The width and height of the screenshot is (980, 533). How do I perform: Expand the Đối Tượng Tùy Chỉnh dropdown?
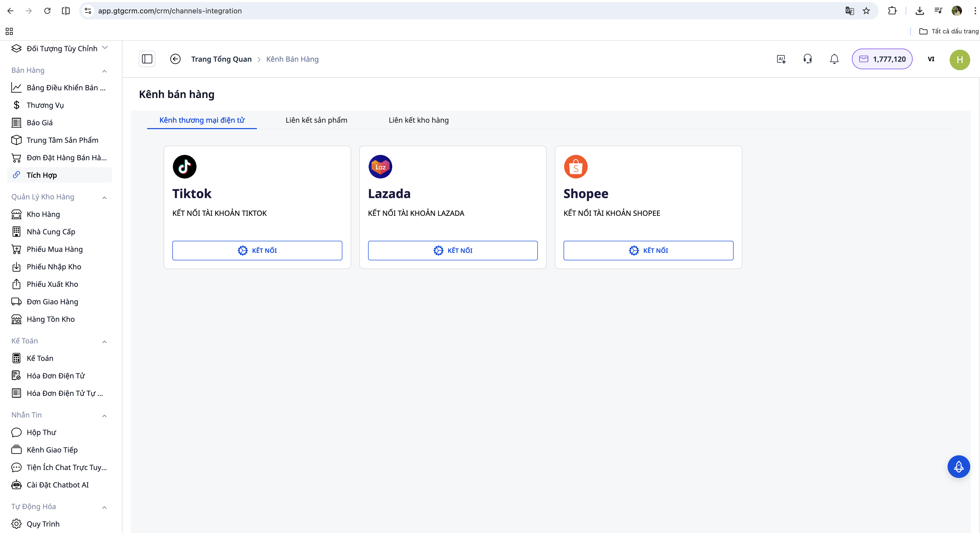pos(105,48)
